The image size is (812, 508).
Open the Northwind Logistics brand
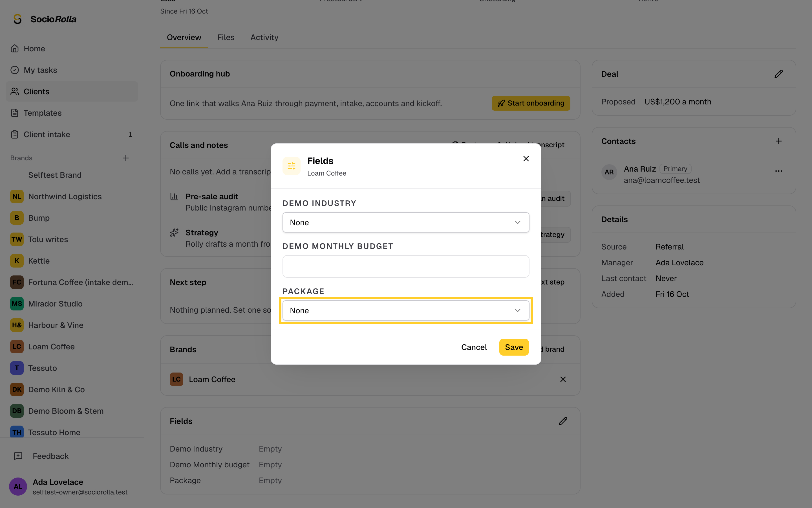[72, 196]
